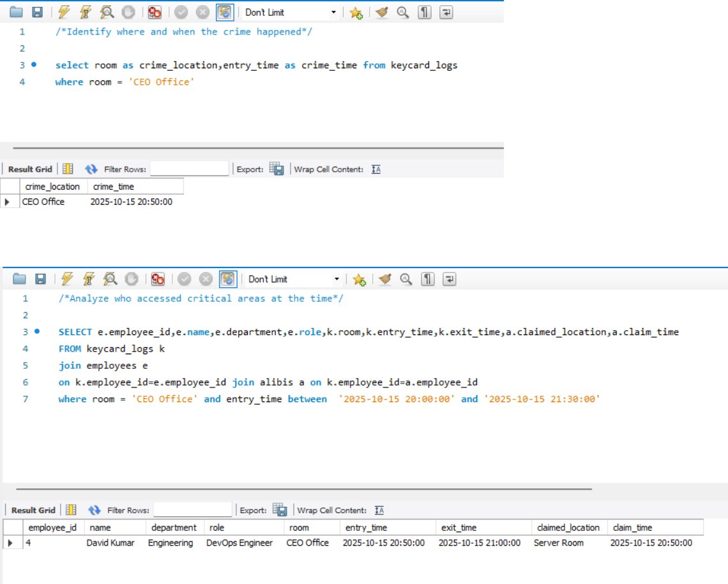Image resolution: width=728 pixels, height=584 pixels.
Task: Toggle word wrap in lower editor toolbar
Action: (449, 279)
